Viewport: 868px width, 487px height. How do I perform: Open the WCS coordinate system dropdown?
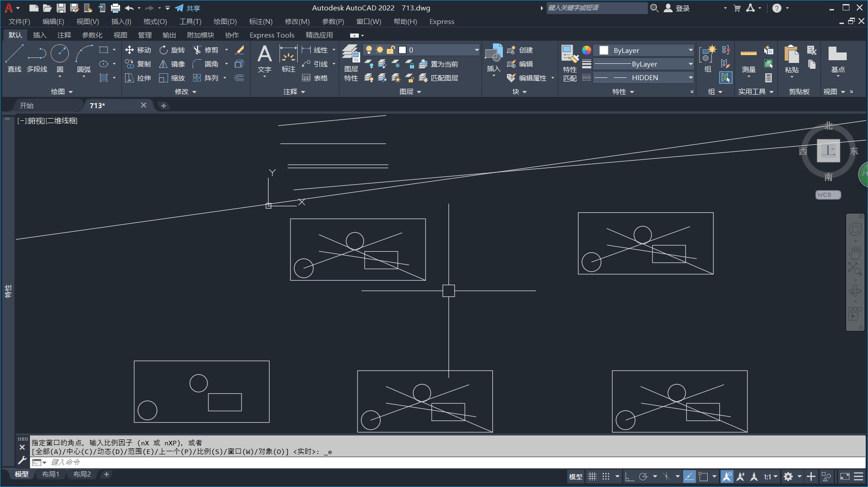(828, 195)
